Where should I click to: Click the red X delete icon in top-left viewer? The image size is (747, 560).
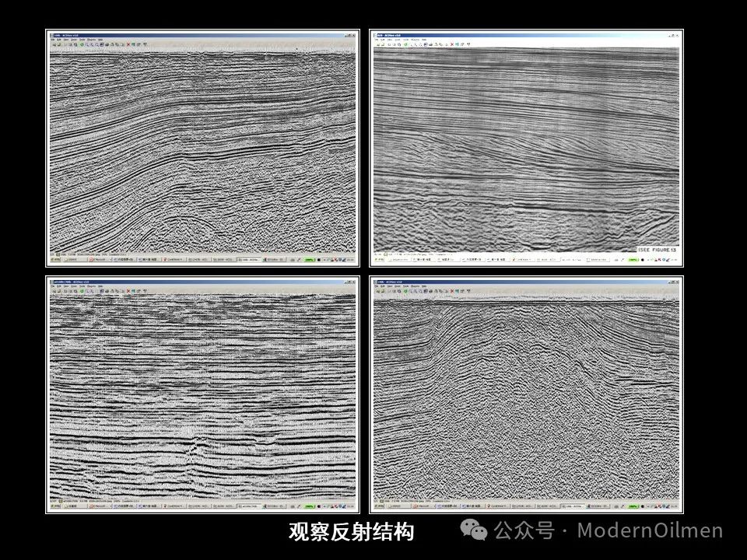pos(128,45)
